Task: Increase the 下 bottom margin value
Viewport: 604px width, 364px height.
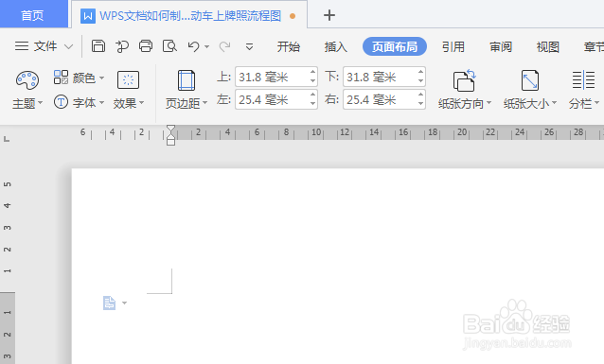Action: 420,72
